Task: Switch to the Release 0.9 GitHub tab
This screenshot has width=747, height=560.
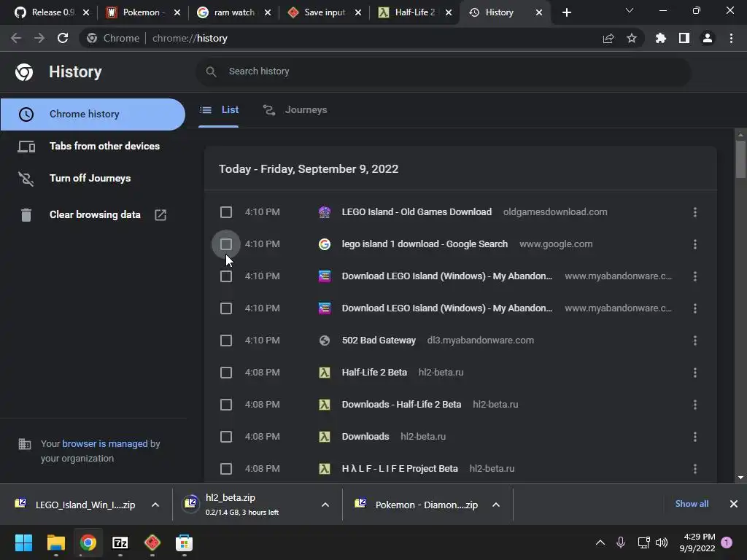Action: click(52, 12)
